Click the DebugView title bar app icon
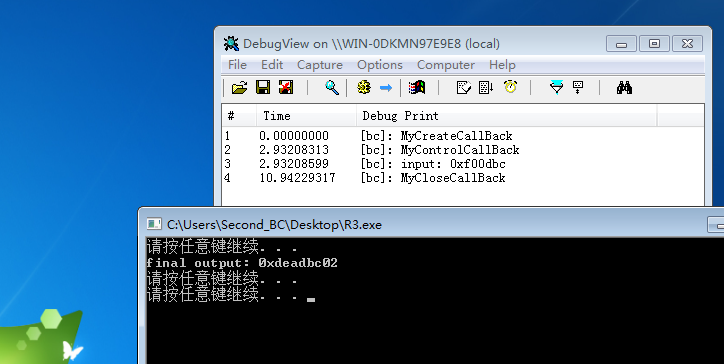 click(231, 44)
